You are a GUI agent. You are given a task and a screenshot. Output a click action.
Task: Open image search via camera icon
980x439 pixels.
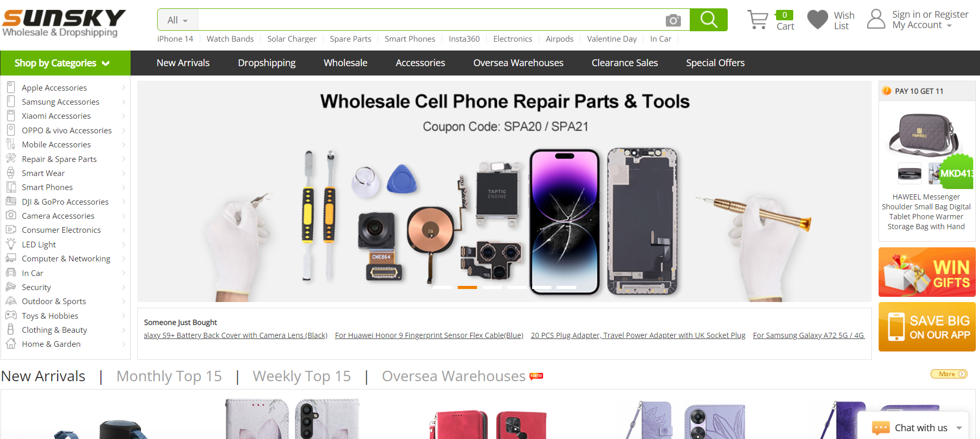pyautogui.click(x=673, y=20)
